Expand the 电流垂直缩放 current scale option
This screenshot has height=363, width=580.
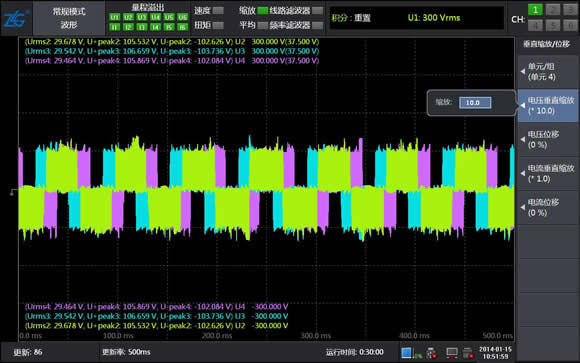tap(548, 174)
